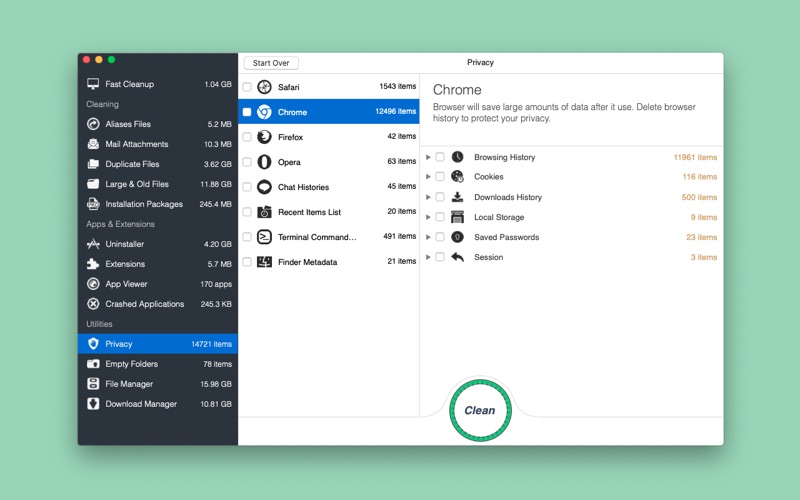
Task: Click the Downloads History arrow icon
Action: (x=458, y=197)
